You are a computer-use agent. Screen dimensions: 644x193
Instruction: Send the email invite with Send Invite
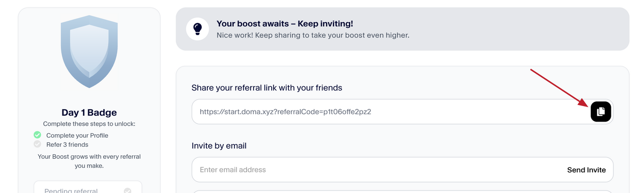point(587,170)
